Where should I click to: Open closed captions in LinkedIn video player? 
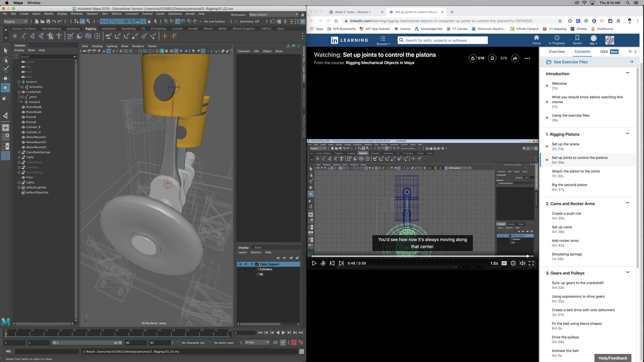[504, 263]
